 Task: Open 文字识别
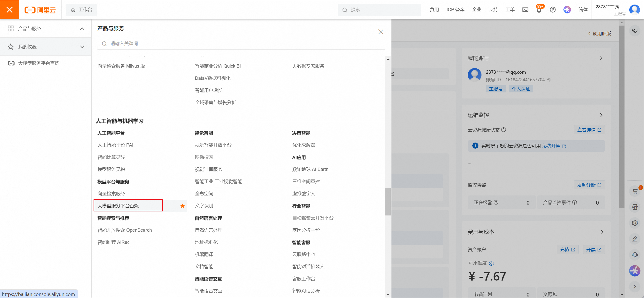click(x=204, y=206)
